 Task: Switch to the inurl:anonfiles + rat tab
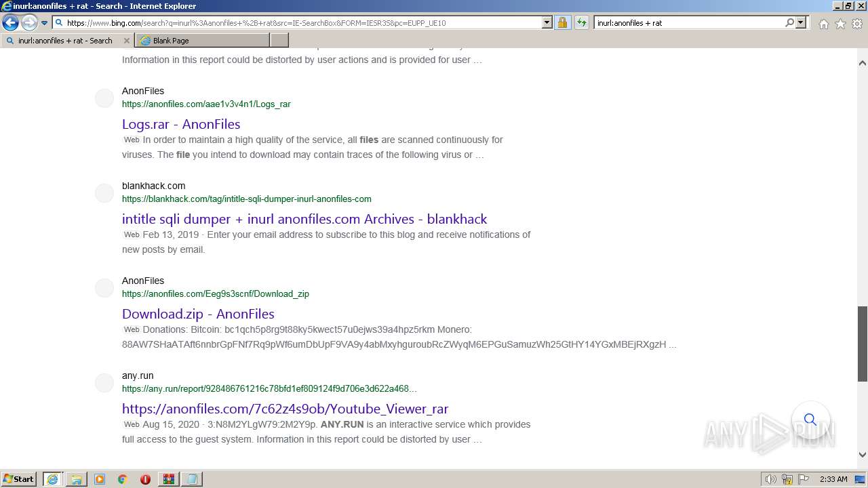point(65,41)
